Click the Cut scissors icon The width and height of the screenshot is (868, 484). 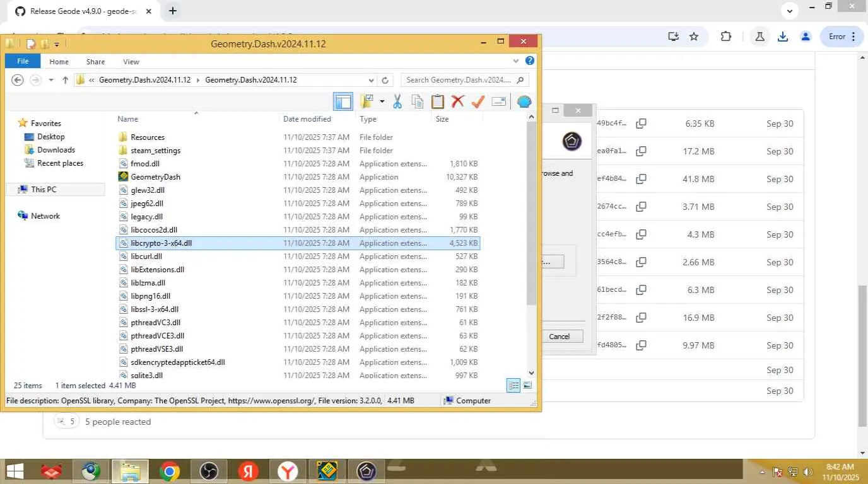(x=397, y=101)
